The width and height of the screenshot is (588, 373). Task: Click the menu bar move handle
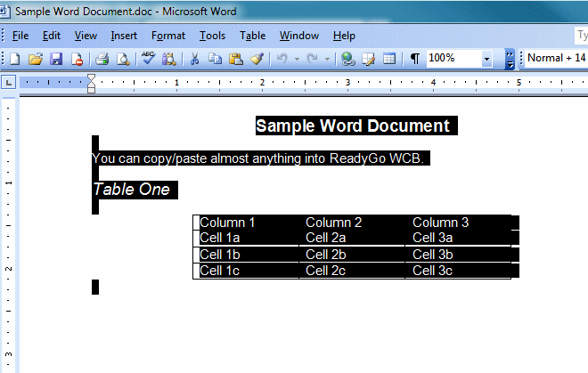tap(3, 36)
